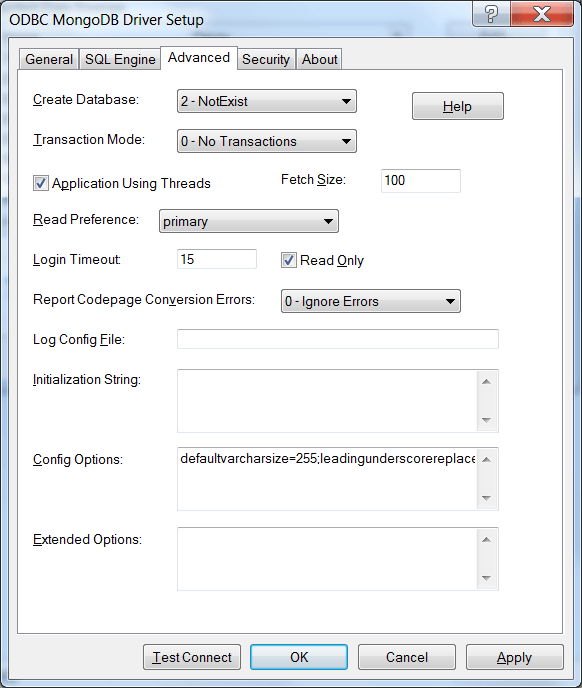Click the Login Timeout label
The height and width of the screenshot is (688, 582).
pos(77,260)
